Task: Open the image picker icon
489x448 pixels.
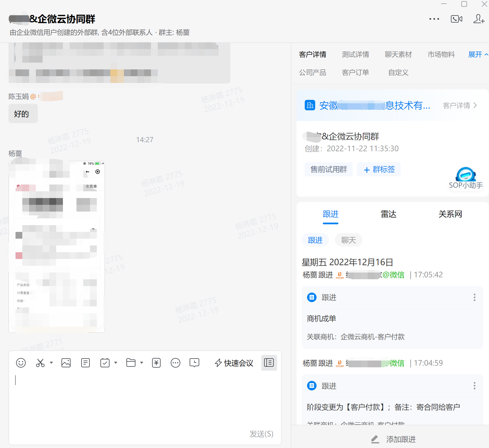Action: (66, 363)
